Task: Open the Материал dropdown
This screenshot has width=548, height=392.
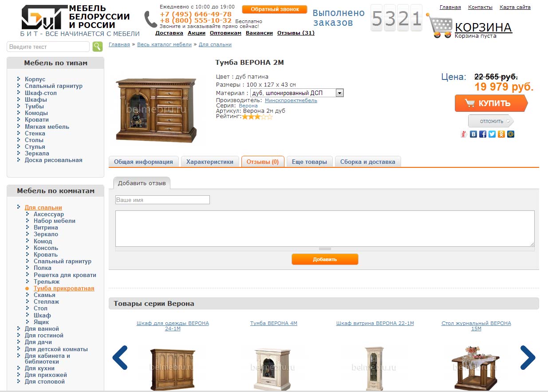Action: 297,93
